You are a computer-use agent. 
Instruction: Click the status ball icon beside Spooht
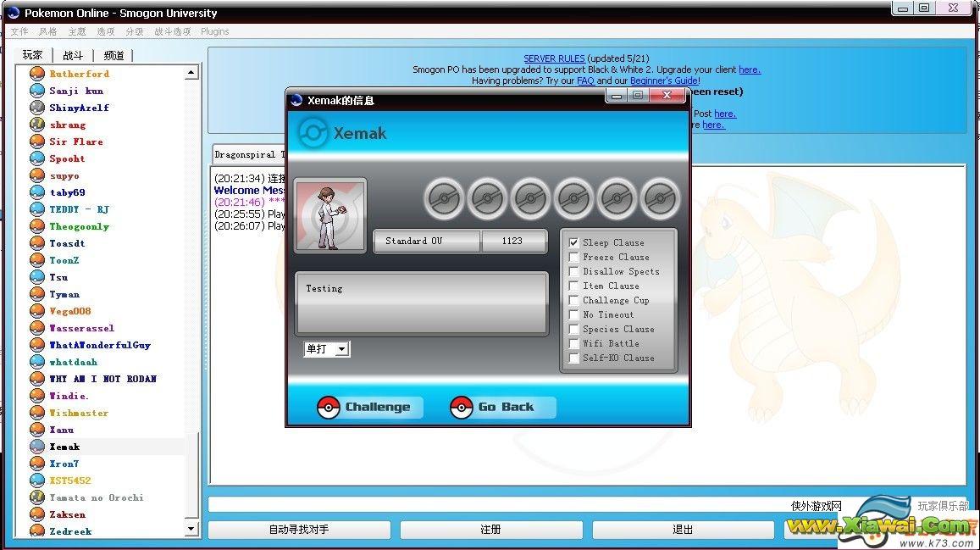37,158
